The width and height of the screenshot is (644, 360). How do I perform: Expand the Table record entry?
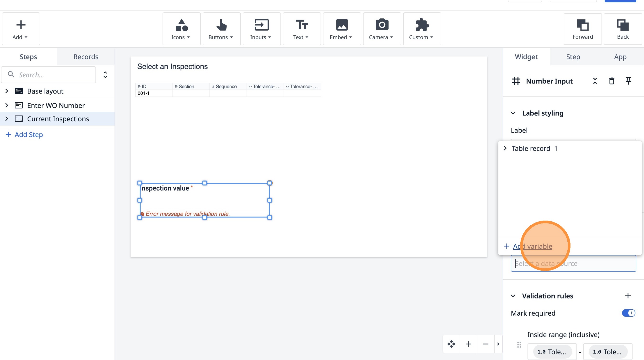click(x=505, y=148)
